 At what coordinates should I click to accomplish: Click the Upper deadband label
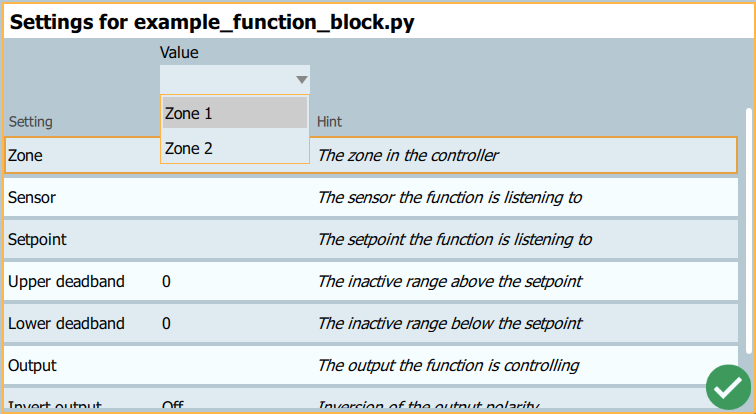pos(66,282)
